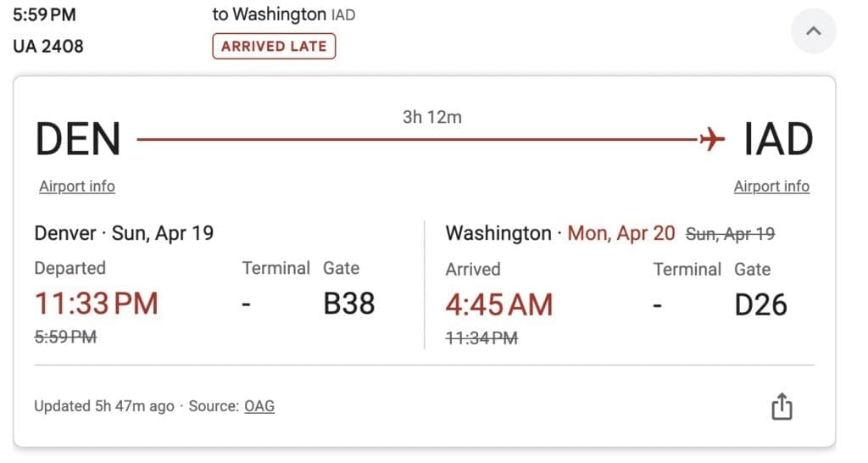868x463 pixels.
Task: Click the share icon in the flight card
Action: (782, 407)
